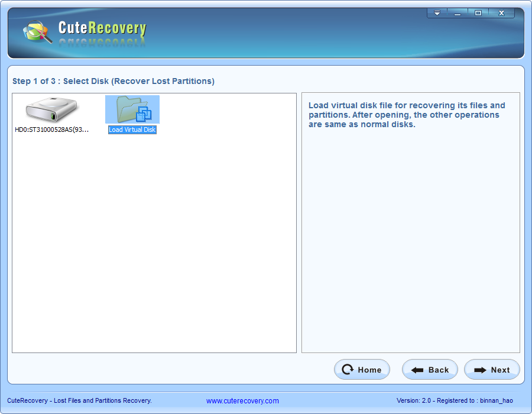Go to the Home screen

click(x=362, y=370)
